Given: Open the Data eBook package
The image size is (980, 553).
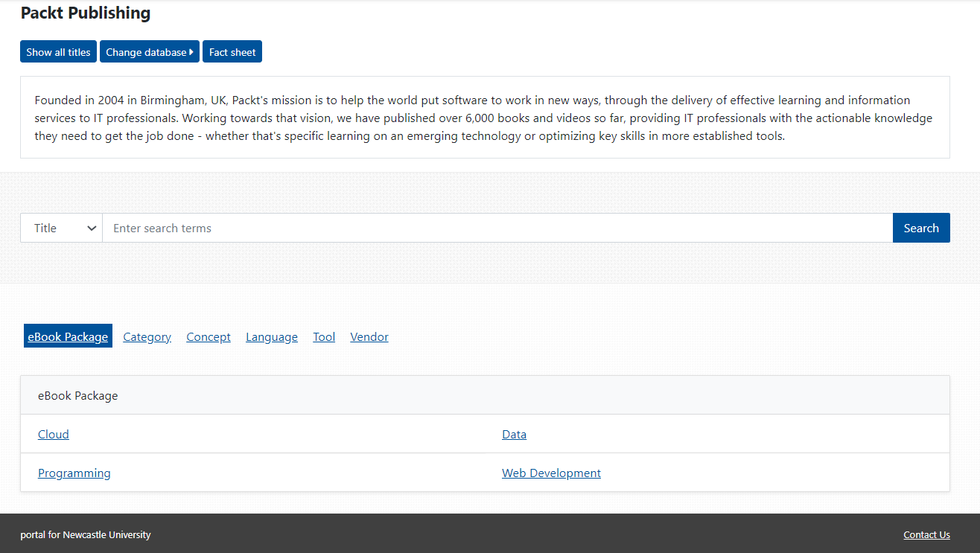Looking at the screenshot, I should coord(514,435).
